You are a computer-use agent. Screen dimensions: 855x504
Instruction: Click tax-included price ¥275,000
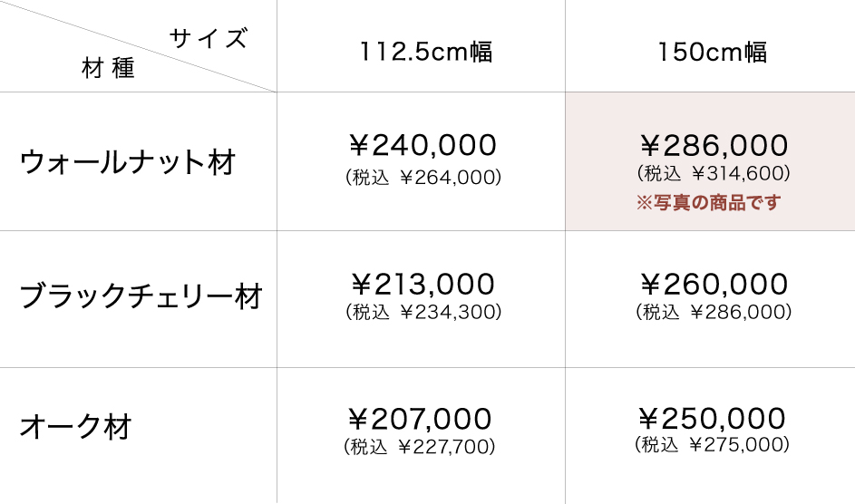point(712,445)
